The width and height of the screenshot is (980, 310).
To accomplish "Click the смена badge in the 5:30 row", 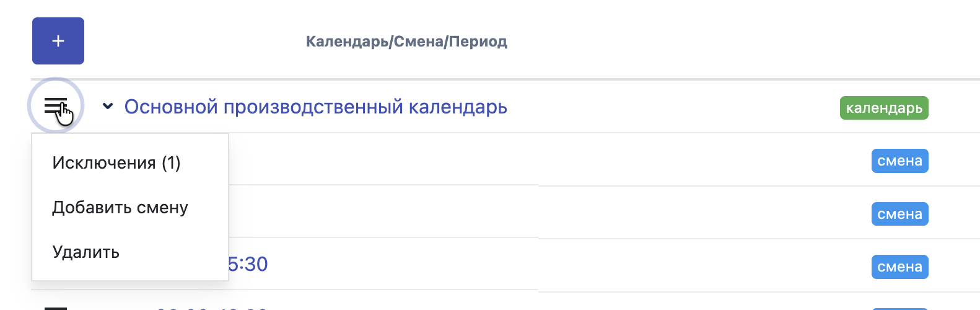I will pyautogui.click(x=899, y=267).
